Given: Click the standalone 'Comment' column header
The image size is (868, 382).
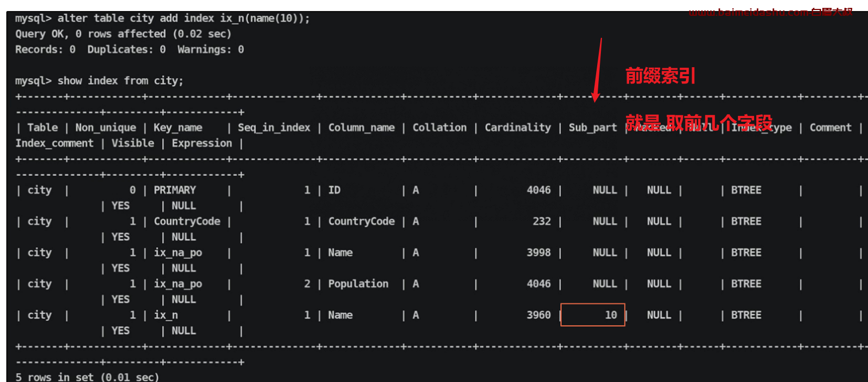Looking at the screenshot, I should (830, 128).
